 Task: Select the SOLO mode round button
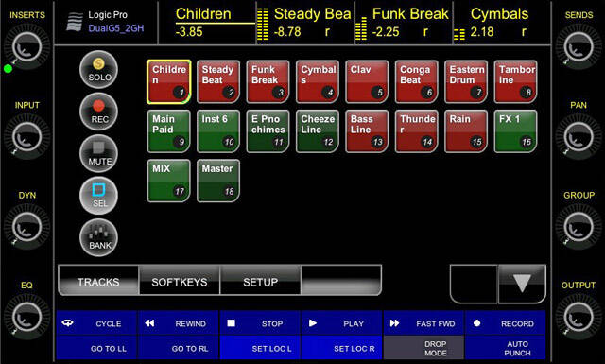point(98,70)
